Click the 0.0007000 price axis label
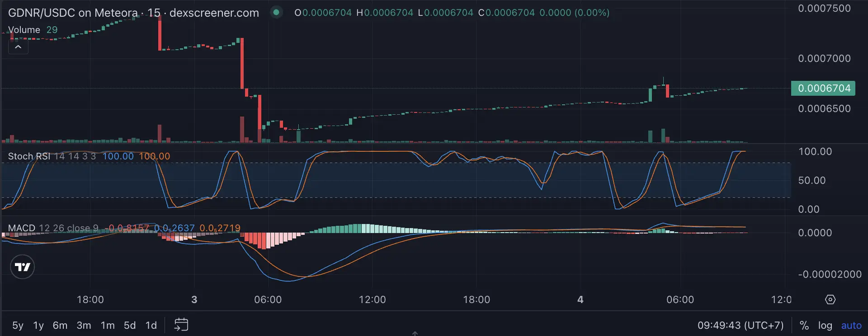 coord(824,58)
